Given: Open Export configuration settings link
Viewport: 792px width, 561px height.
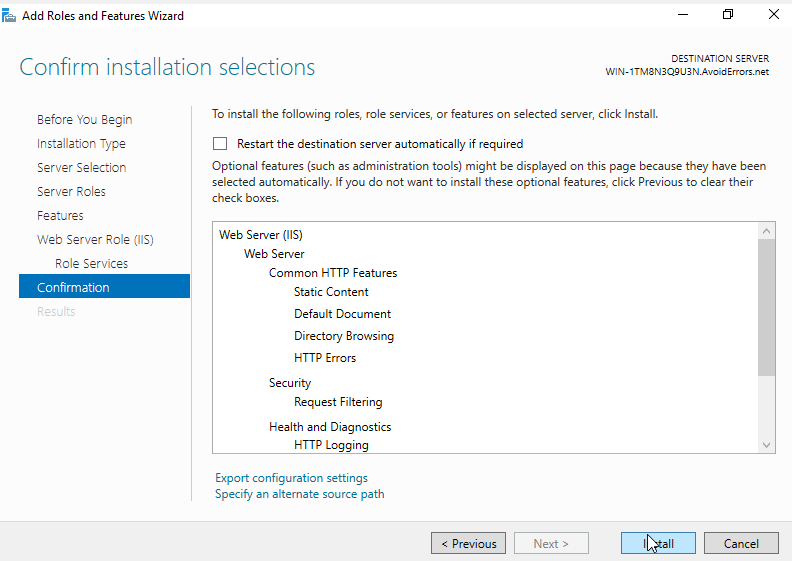Looking at the screenshot, I should [291, 478].
